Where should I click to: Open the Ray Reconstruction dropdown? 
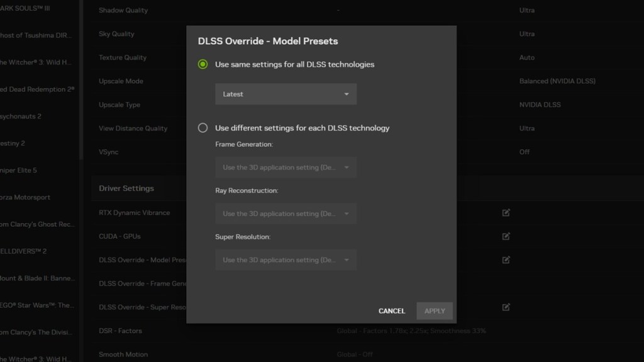point(286,213)
